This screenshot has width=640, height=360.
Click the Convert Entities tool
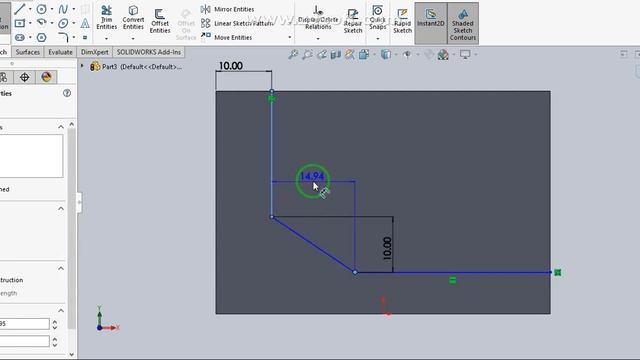pos(133,17)
